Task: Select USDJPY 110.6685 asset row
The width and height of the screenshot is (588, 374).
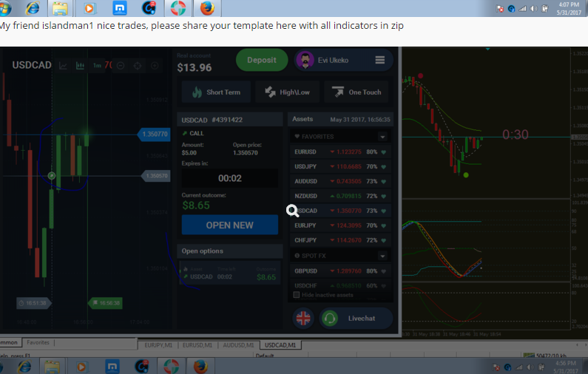Action: [x=340, y=167]
